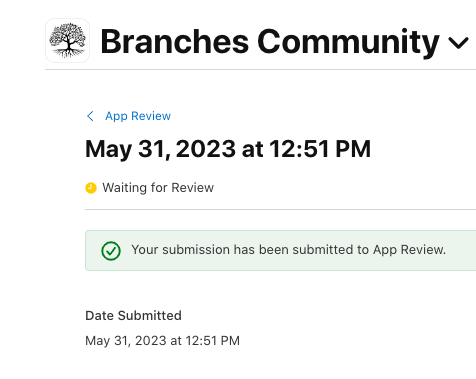Image resolution: width=476 pixels, height=379 pixels.
Task: Click the word Branches in the app title
Action: 175,42
